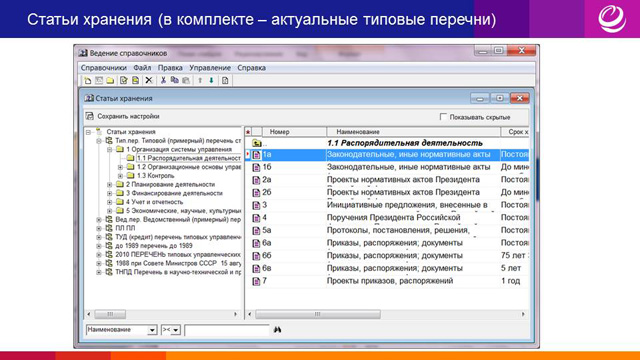Viewport: 640px width, 360px height.
Task: Click the Paste toolbar icon
Action: click(x=186, y=80)
